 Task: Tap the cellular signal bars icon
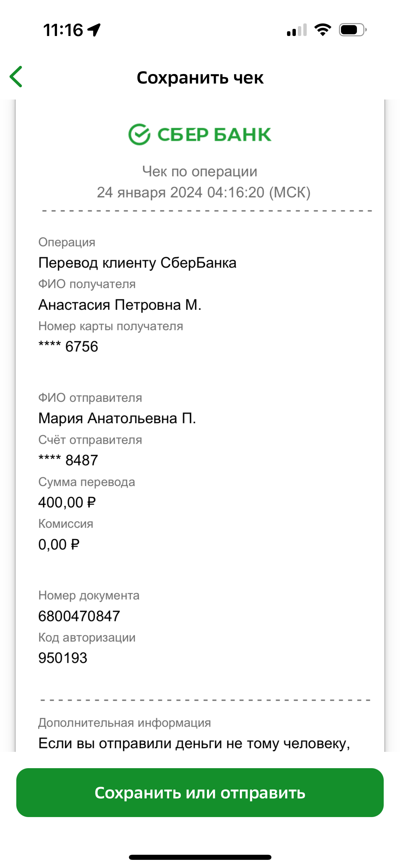pos(297,30)
